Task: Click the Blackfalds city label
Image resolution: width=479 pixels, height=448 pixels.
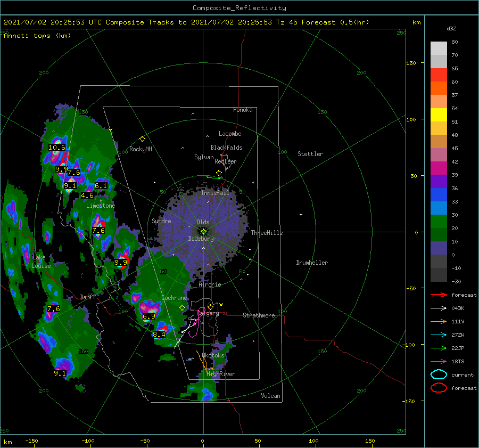Action: pyautogui.click(x=226, y=148)
